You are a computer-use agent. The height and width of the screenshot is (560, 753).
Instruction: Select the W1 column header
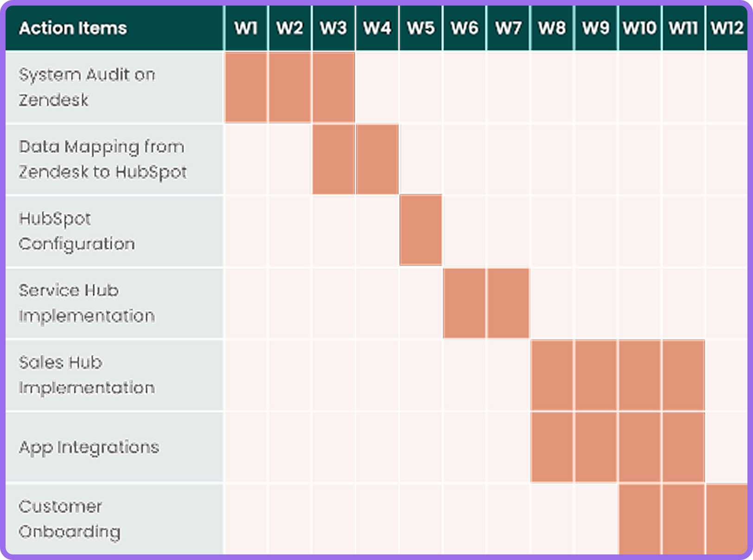point(246,28)
